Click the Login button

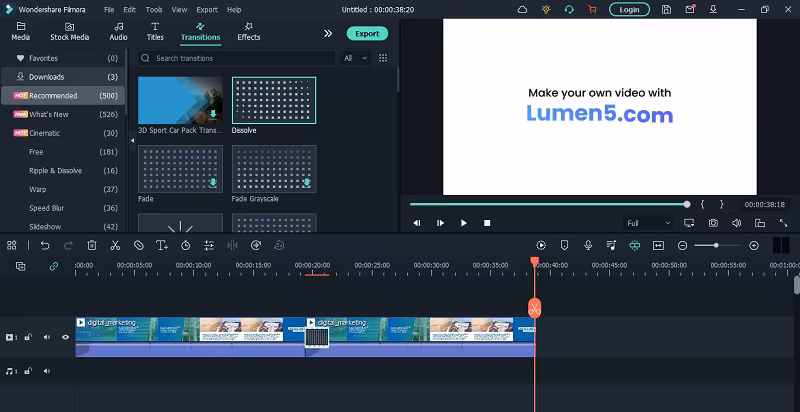pos(629,10)
